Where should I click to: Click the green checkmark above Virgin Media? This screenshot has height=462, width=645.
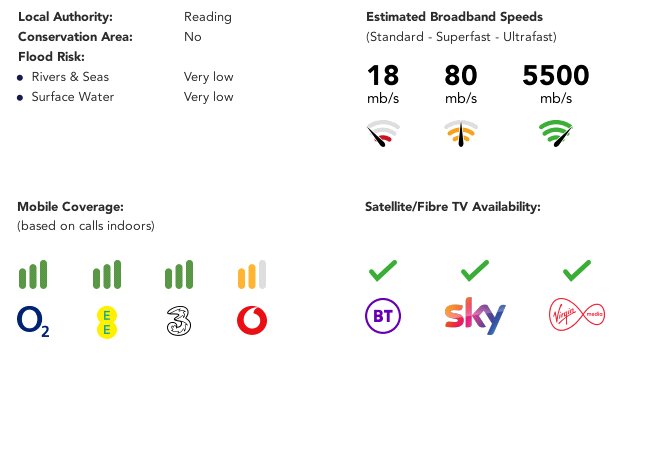tap(577, 271)
